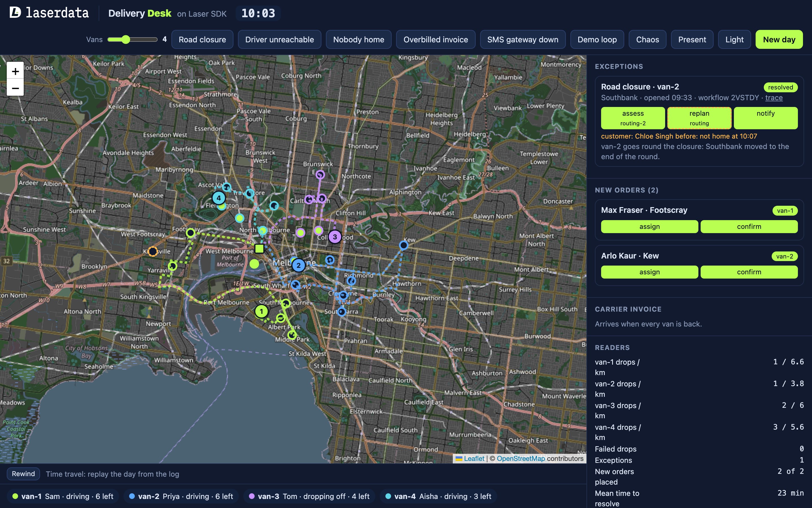
Task: Adjust the Vans count slider
Action: tap(132, 40)
